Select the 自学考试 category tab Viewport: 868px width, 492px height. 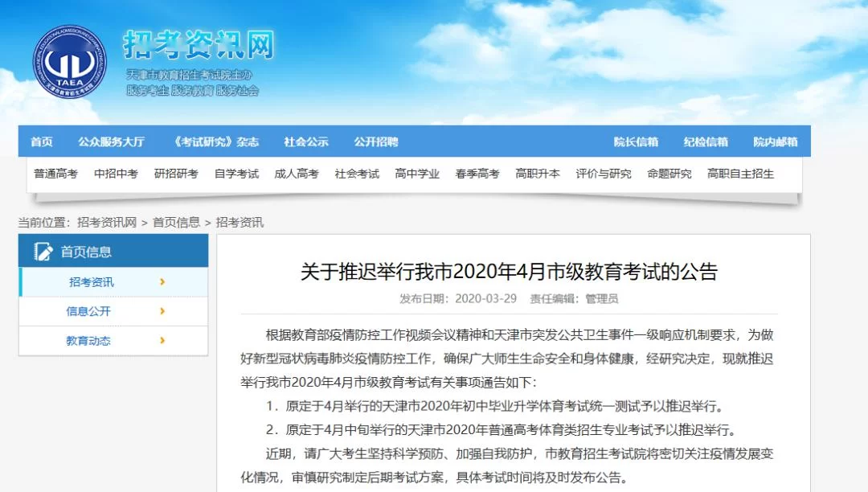tap(236, 174)
